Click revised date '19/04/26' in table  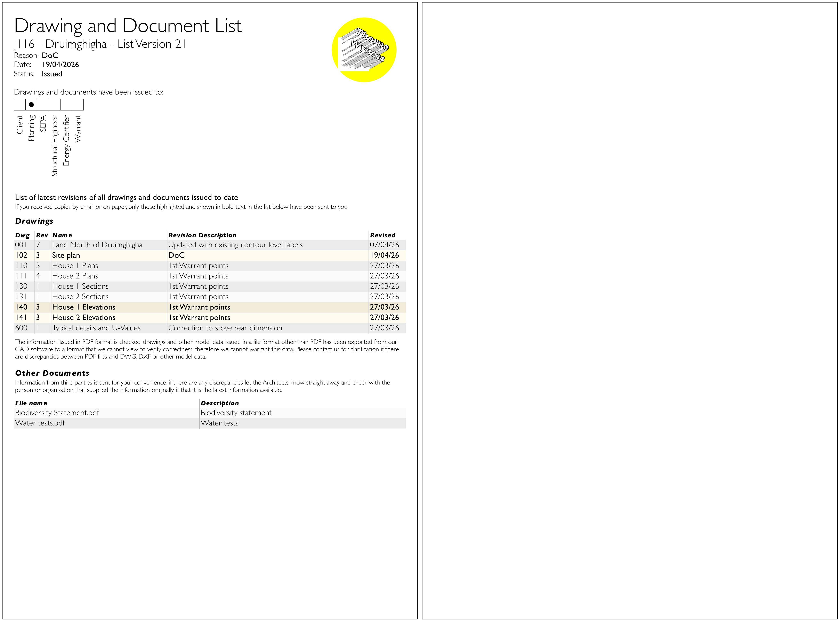click(384, 255)
